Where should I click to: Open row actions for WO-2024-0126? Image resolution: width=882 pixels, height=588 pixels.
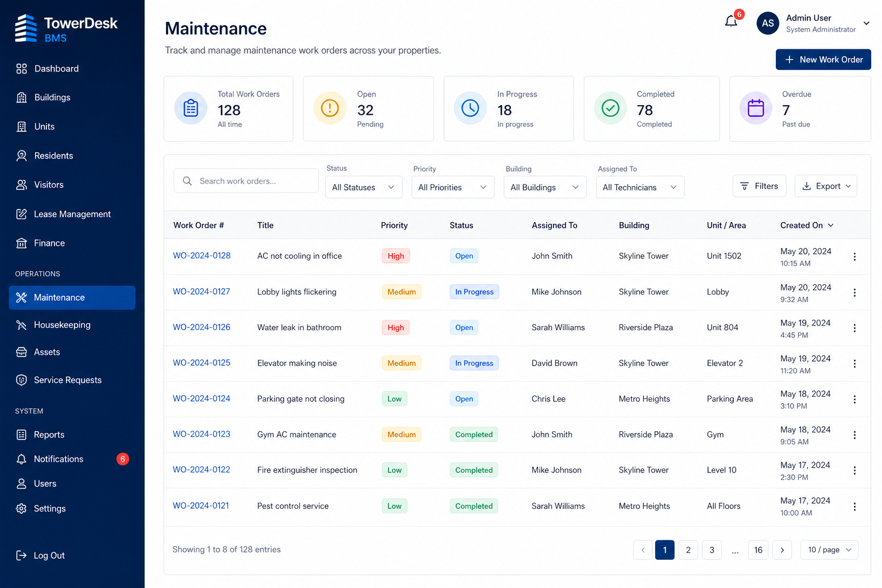point(854,328)
